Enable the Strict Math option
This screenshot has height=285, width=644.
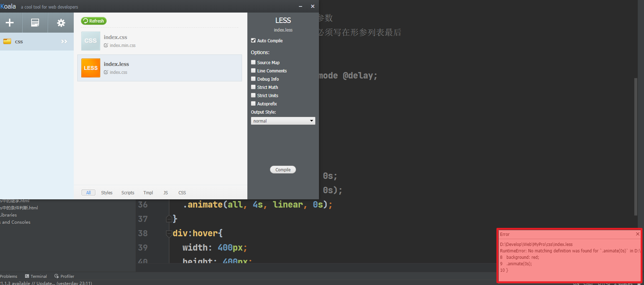click(253, 87)
